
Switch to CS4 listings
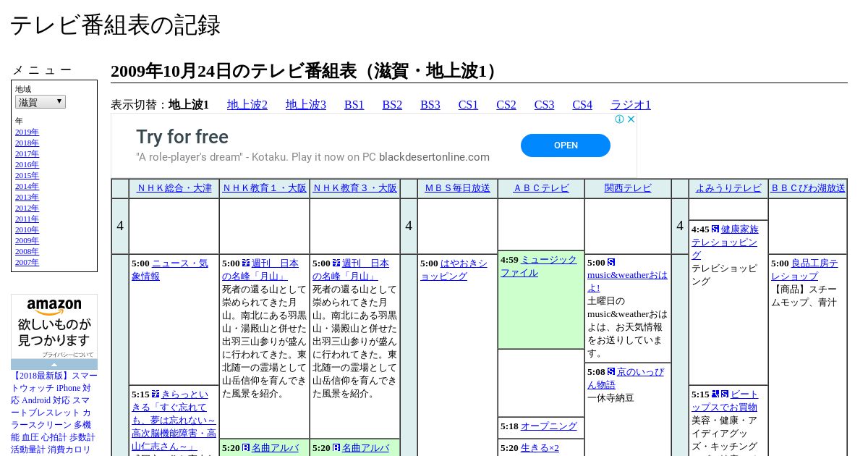click(x=582, y=105)
